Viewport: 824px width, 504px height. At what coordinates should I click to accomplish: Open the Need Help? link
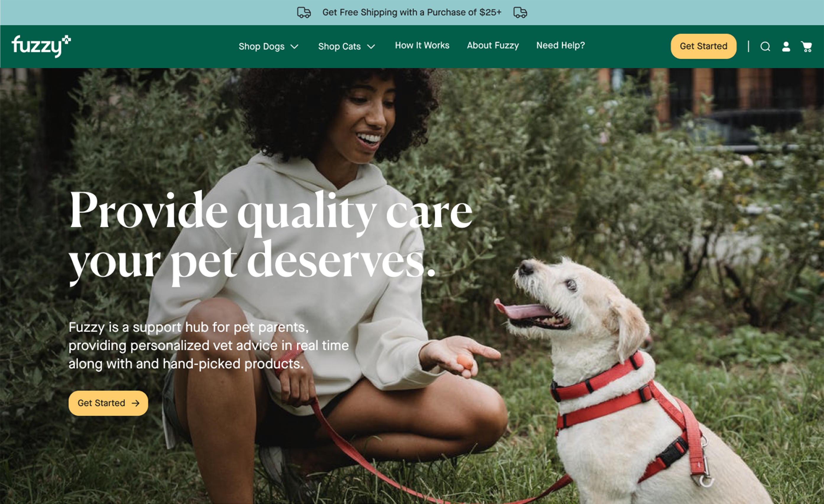pyautogui.click(x=560, y=45)
